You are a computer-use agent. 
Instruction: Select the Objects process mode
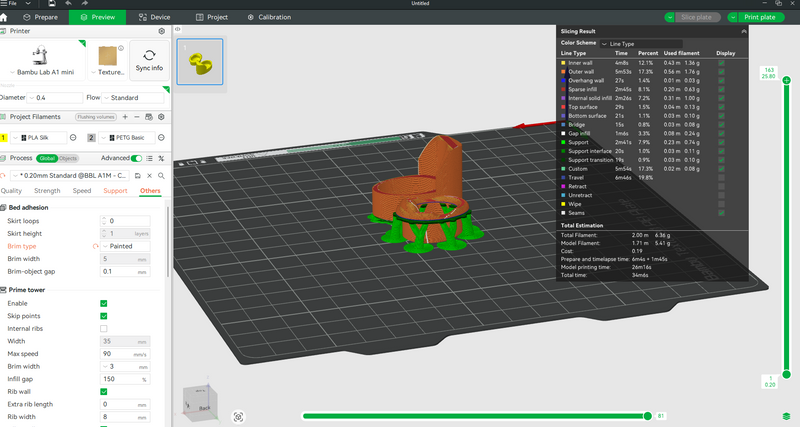(68, 159)
